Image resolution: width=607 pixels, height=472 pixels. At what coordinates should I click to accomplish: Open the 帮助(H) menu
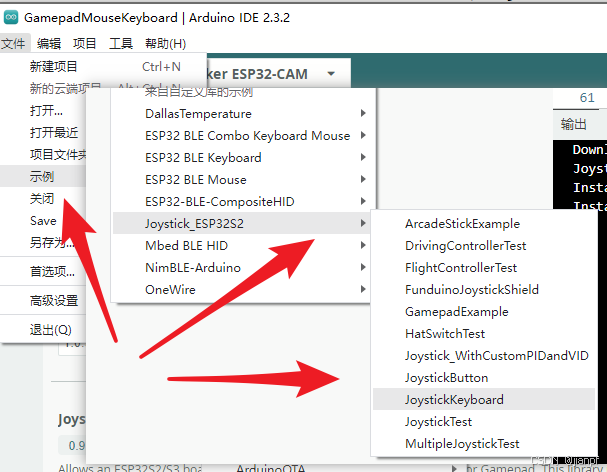(166, 43)
